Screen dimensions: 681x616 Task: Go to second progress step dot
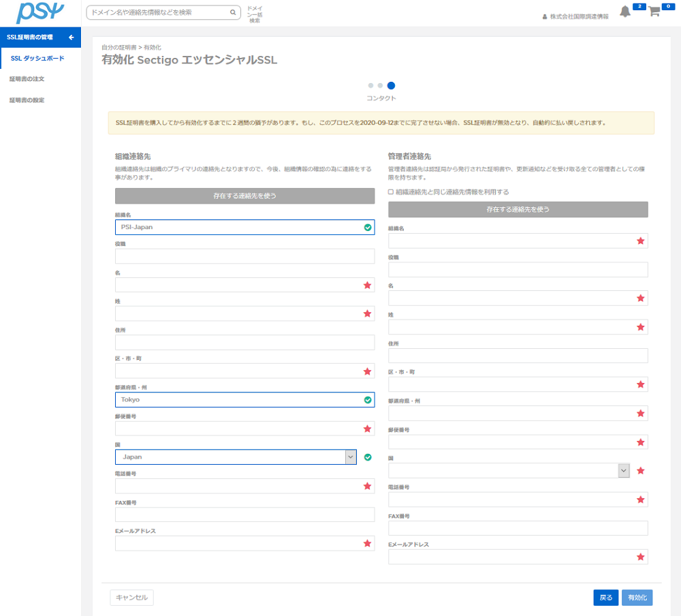click(380, 86)
